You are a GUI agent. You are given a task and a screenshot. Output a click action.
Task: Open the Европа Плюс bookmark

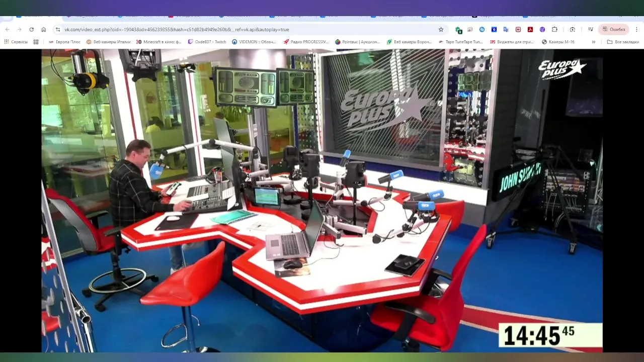(64, 42)
